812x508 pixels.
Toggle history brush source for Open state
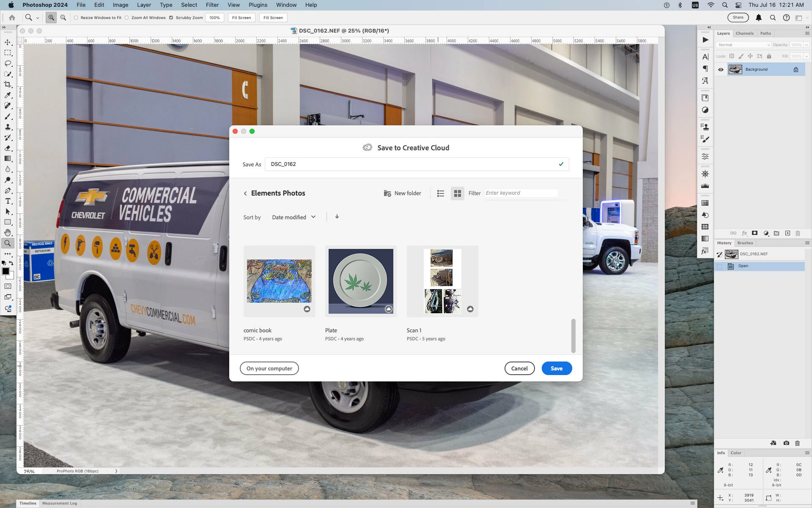[719, 266]
